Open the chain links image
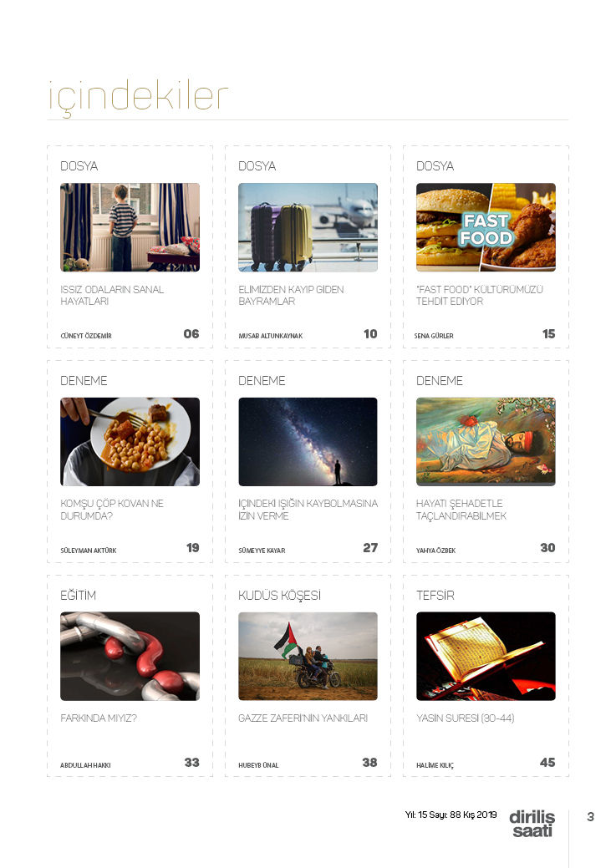The height and width of the screenshot is (868, 616). point(130,656)
